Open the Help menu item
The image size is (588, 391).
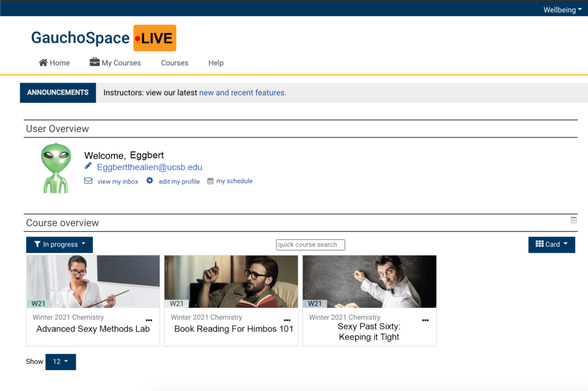point(216,63)
